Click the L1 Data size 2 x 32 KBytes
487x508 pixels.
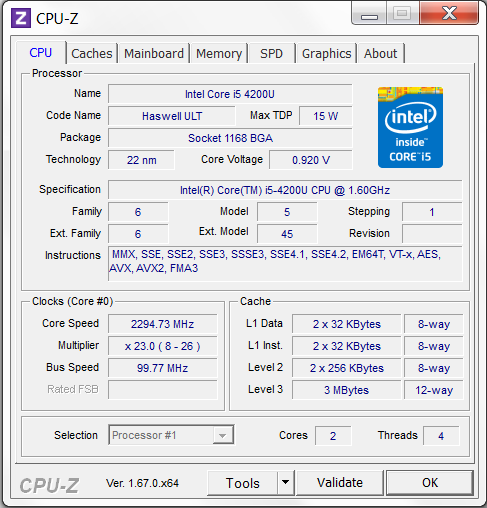[347, 324]
